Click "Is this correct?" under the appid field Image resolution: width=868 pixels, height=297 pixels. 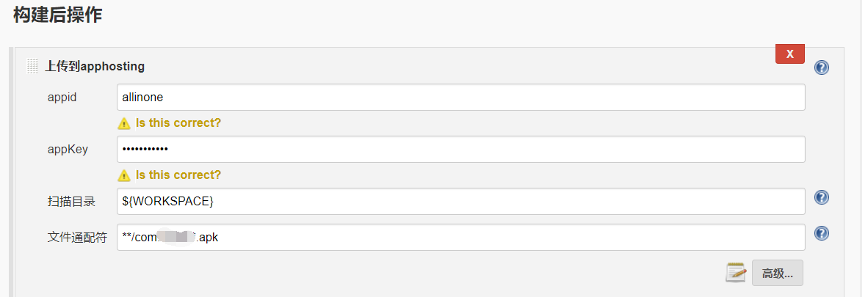coord(178,122)
